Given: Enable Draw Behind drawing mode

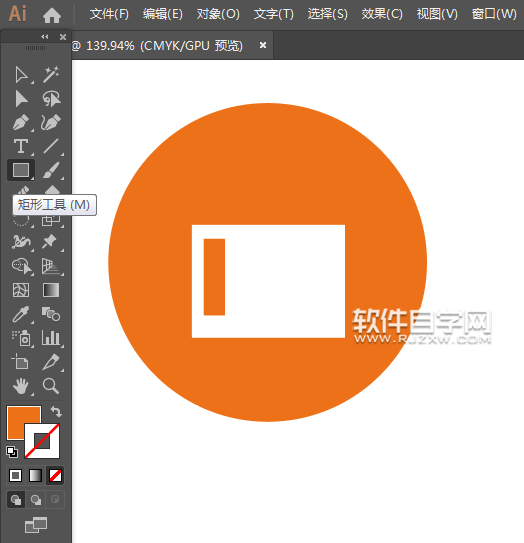Looking at the screenshot, I should (36, 499).
